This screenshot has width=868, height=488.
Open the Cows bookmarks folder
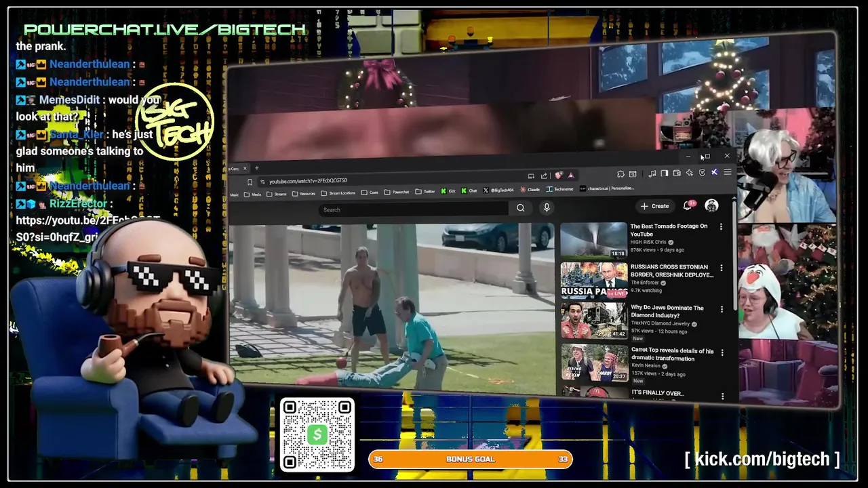[x=370, y=192]
